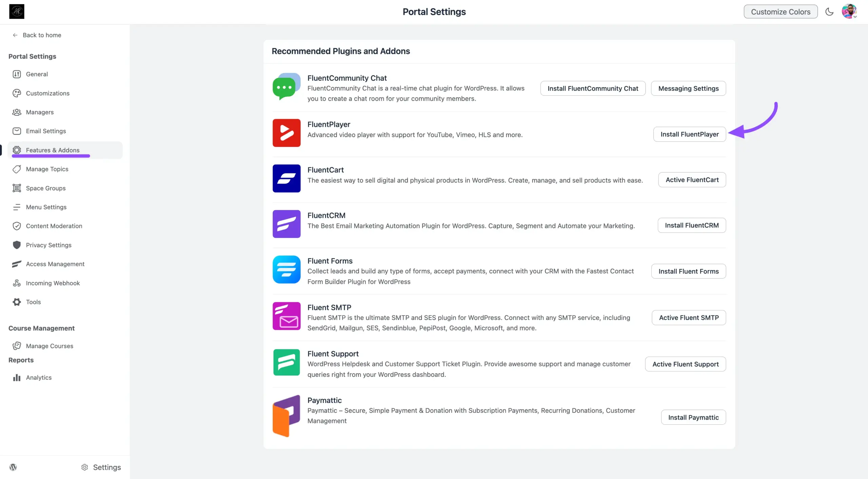Click the Paymattic title text
868x479 pixels.
[324, 400]
